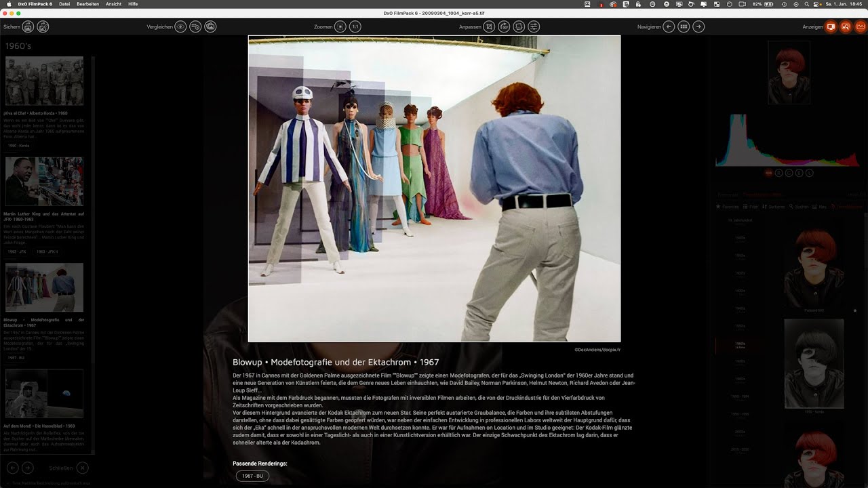The width and height of the screenshot is (868, 488).
Task: Open the Anpassen sliders settings icon
Action: (534, 27)
